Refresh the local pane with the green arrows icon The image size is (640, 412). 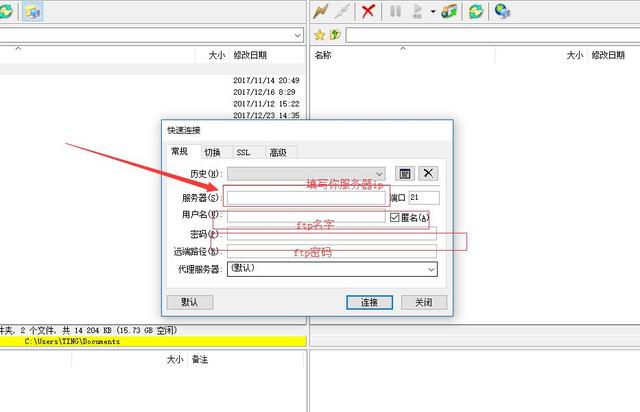[x=6, y=11]
